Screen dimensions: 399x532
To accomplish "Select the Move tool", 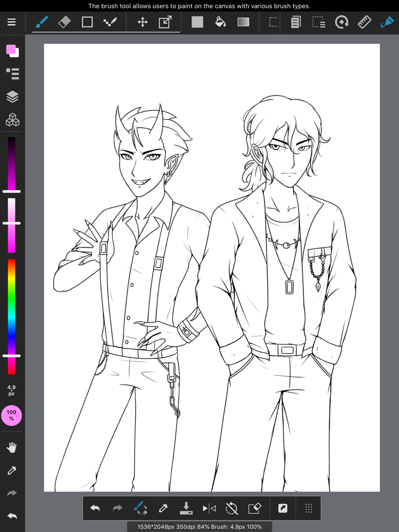I will click(x=143, y=22).
